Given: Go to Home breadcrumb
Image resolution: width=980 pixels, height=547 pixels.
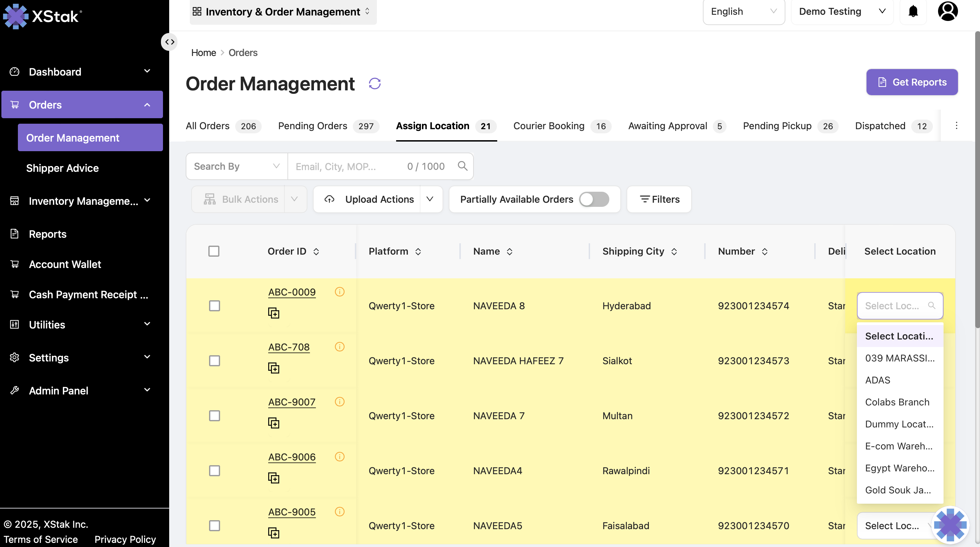Looking at the screenshot, I should coord(204,53).
